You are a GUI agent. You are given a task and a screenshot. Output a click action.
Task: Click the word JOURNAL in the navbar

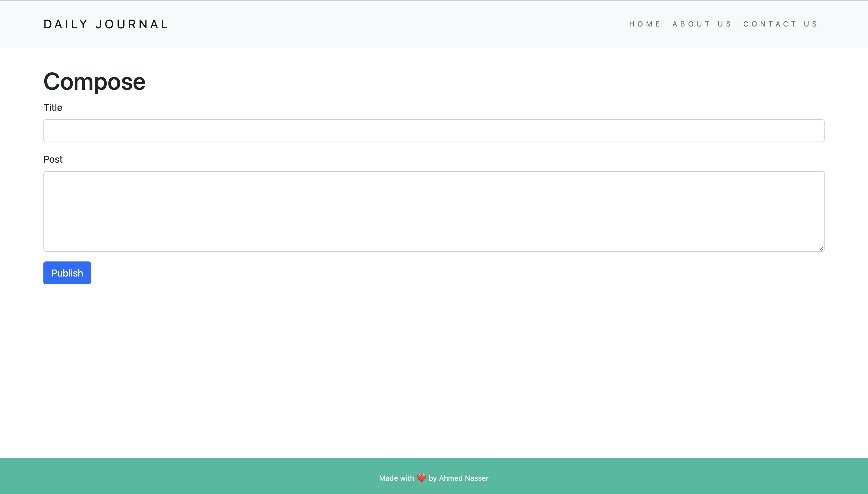tap(132, 24)
